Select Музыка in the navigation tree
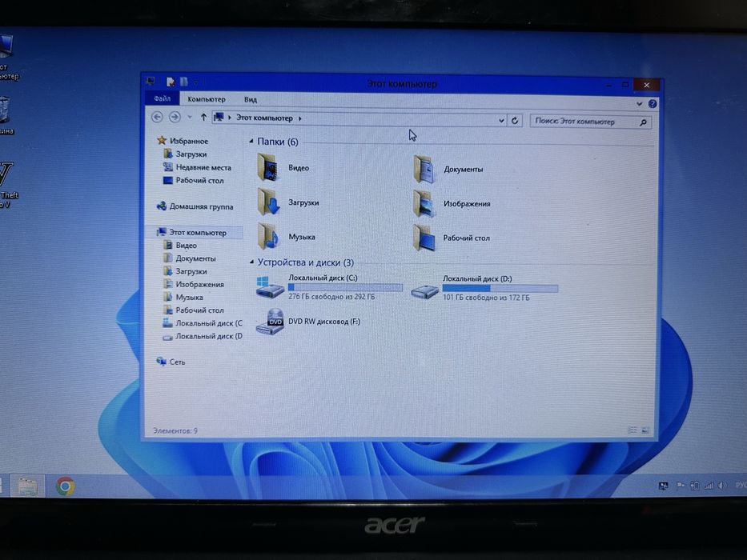Screen dimensions: 747x560 [x=183, y=297]
